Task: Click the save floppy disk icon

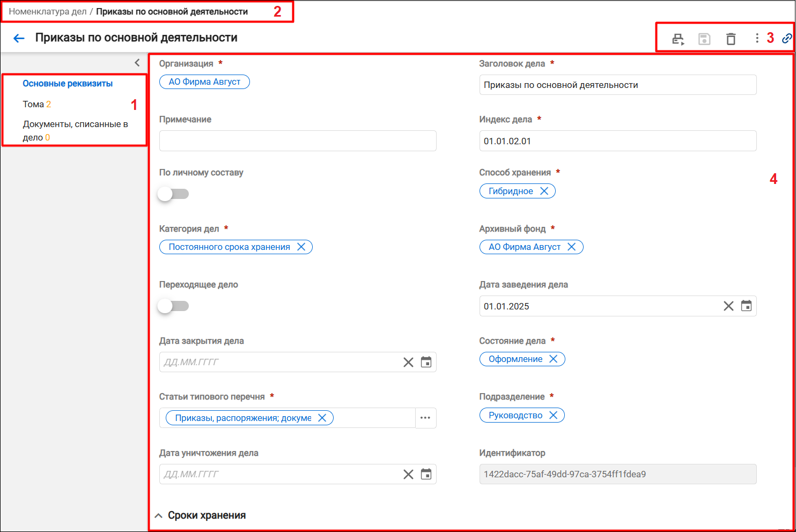Action: (704, 39)
